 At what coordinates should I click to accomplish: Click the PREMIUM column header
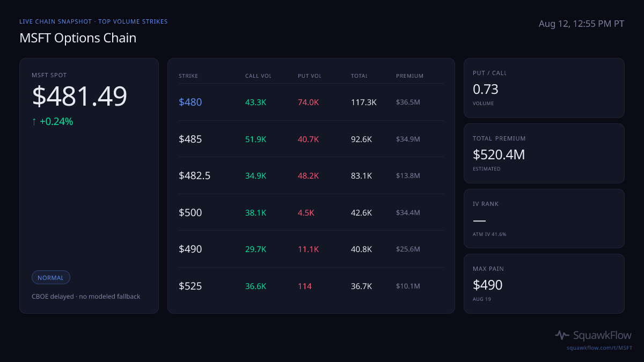[409, 76]
